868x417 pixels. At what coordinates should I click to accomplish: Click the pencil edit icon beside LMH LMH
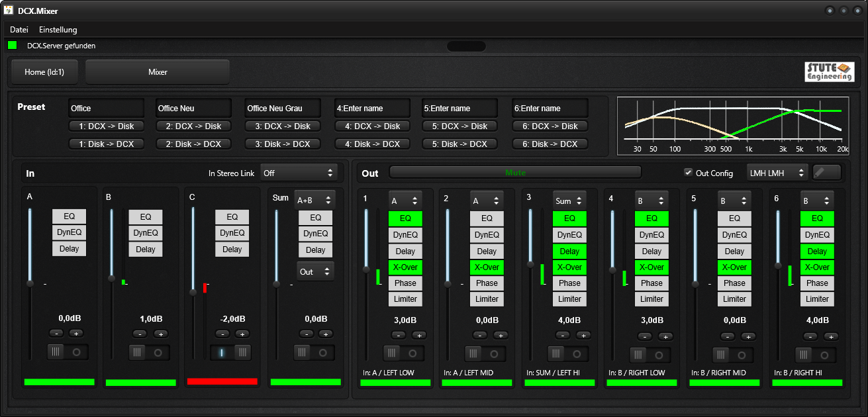[x=827, y=173]
